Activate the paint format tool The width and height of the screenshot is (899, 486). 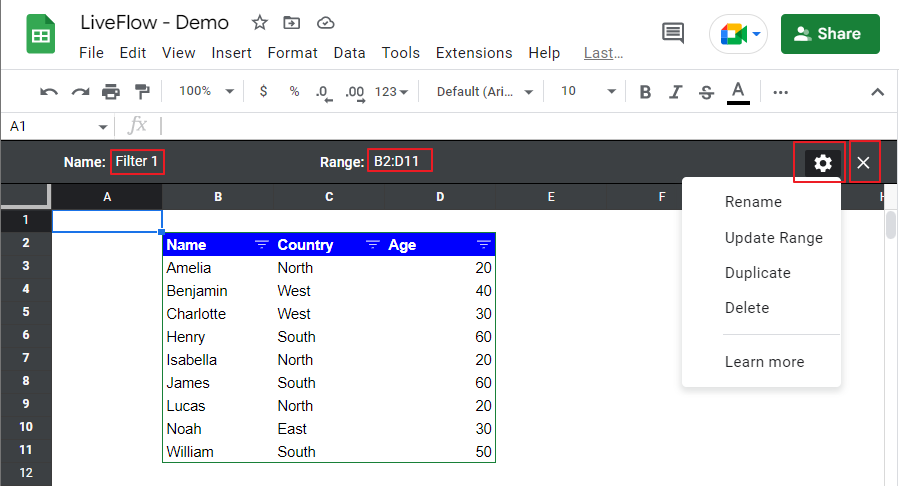click(142, 92)
